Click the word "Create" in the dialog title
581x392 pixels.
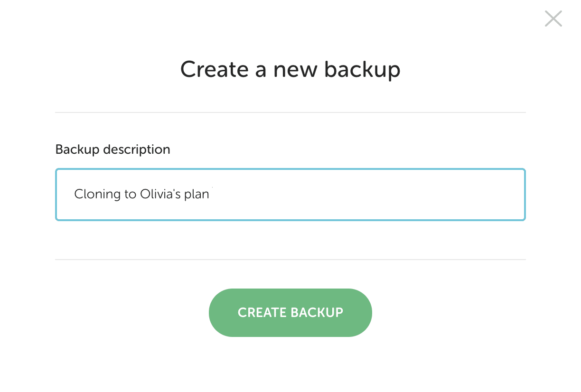click(x=214, y=69)
